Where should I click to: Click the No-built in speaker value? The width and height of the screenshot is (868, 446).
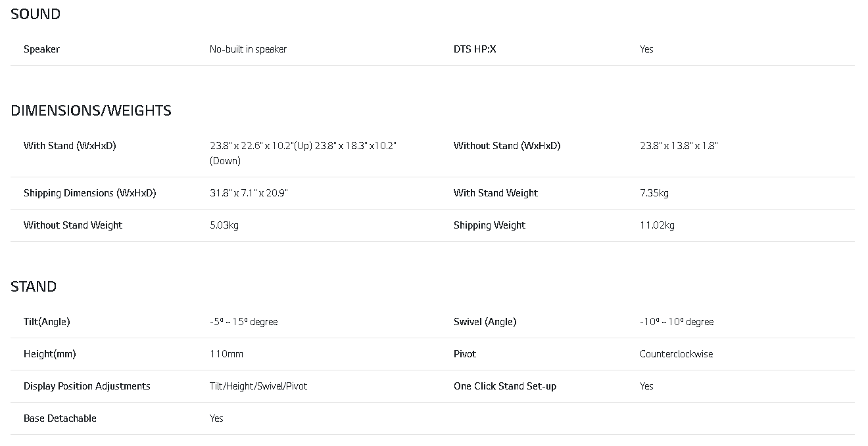pos(248,49)
